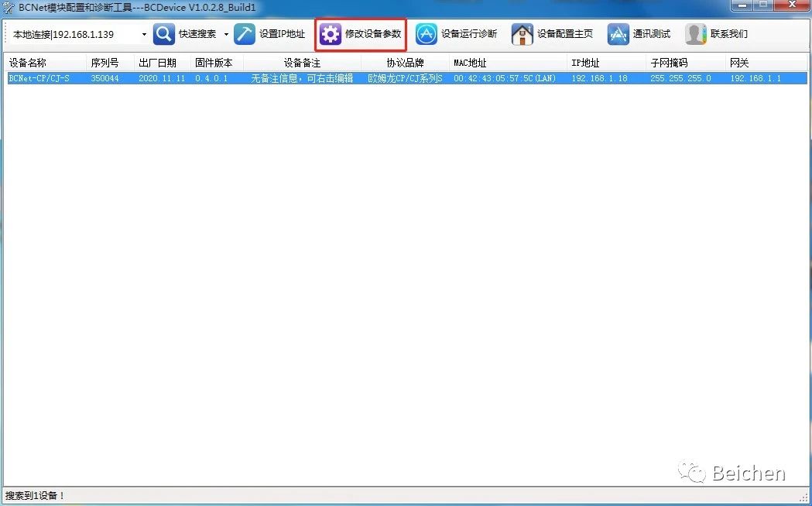
Task: Sort by 协议品牌 column header
Action: tap(406, 63)
